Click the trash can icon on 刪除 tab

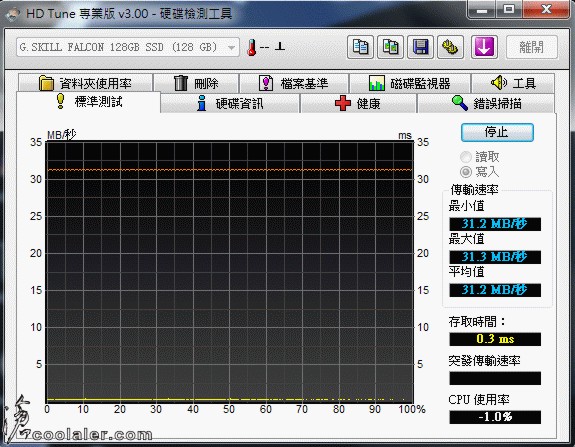point(181,83)
